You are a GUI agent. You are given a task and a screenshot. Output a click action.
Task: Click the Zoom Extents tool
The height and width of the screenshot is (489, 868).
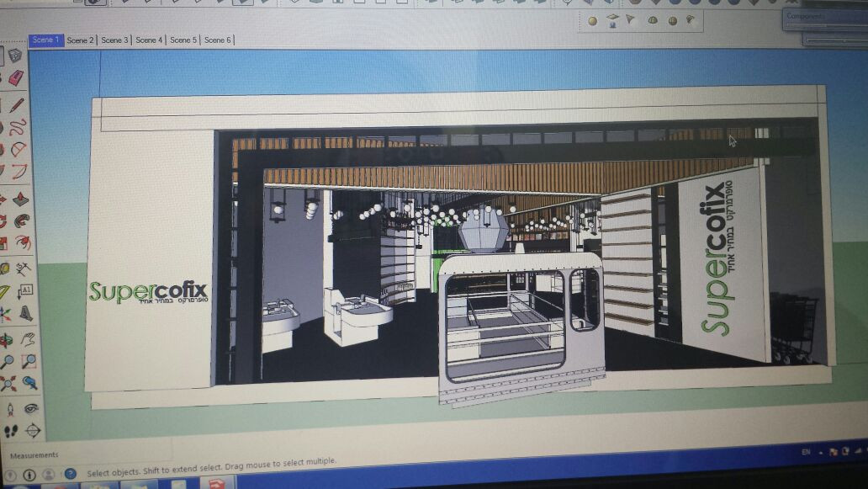tap(8, 384)
